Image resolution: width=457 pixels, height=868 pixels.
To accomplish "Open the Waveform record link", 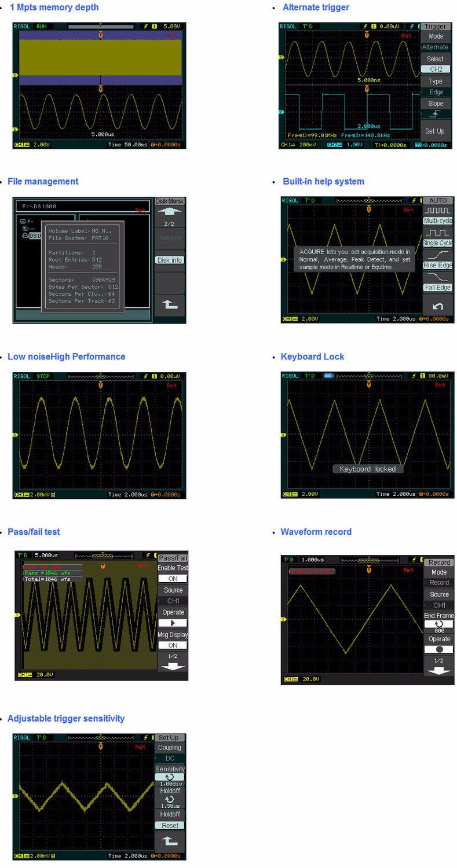I will (316, 532).
